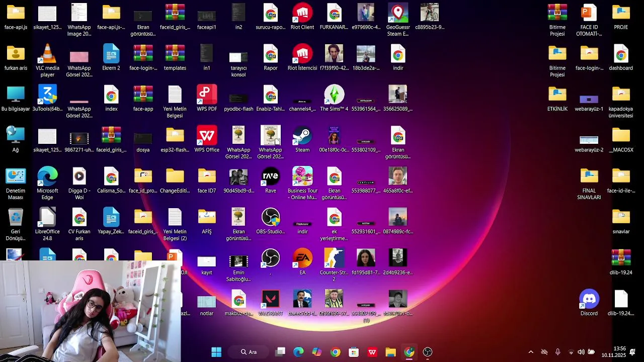
Task: Select the AFİŞ folder
Action: (x=207, y=221)
